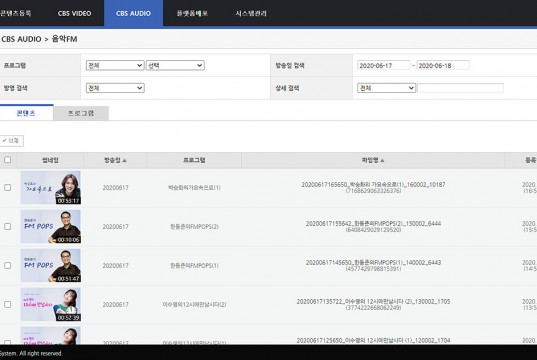Open the 시스템관리 menu tab
The width and height of the screenshot is (537, 360).
[x=251, y=13]
